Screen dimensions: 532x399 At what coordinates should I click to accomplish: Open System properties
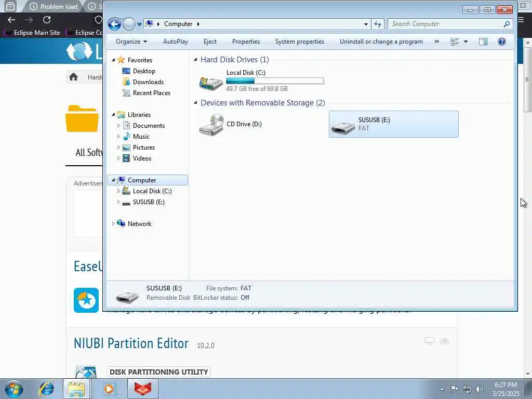tap(300, 42)
